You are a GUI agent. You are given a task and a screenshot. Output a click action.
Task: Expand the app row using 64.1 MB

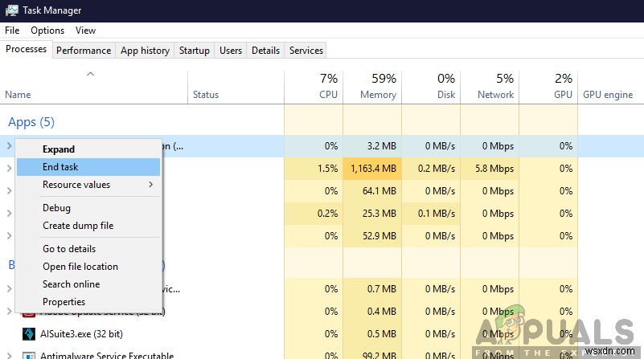pyautogui.click(x=9, y=191)
